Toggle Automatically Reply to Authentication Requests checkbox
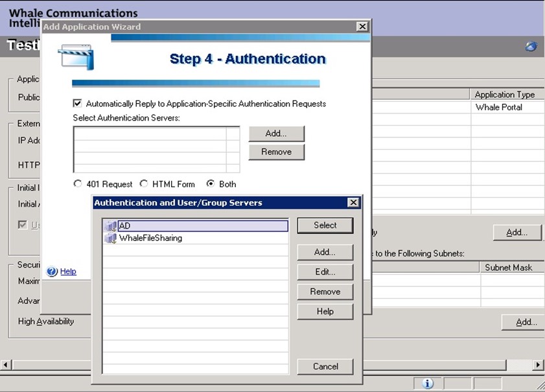The image size is (545, 392). (78, 104)
